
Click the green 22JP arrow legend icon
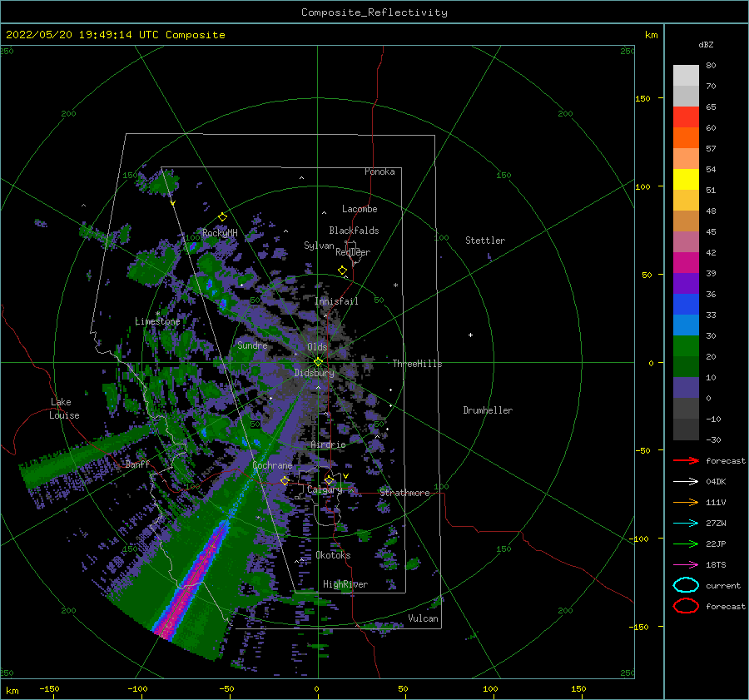[x=686, y=544]
